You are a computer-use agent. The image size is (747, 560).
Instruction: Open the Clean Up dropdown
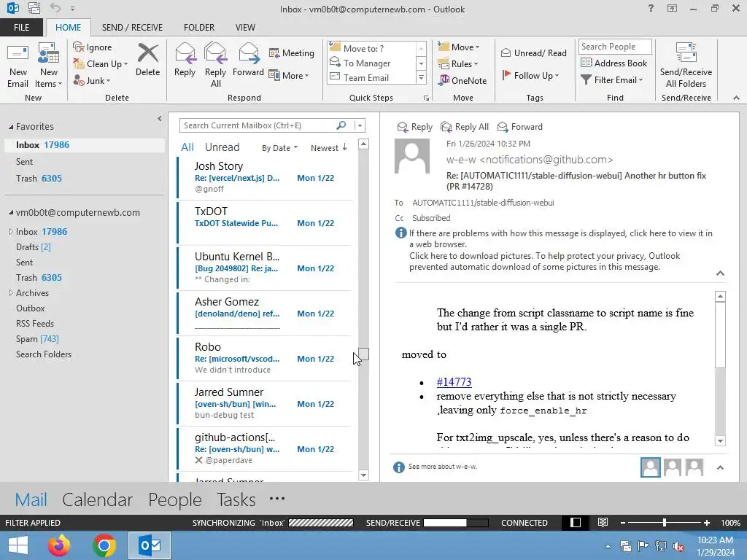pos(101,64)
